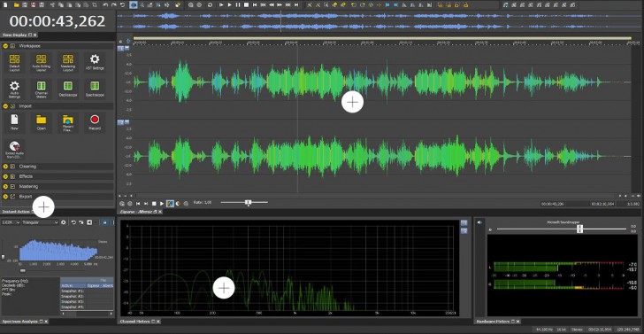Expand the Export section
Screen dimensions: 644x334
point(5,197)
